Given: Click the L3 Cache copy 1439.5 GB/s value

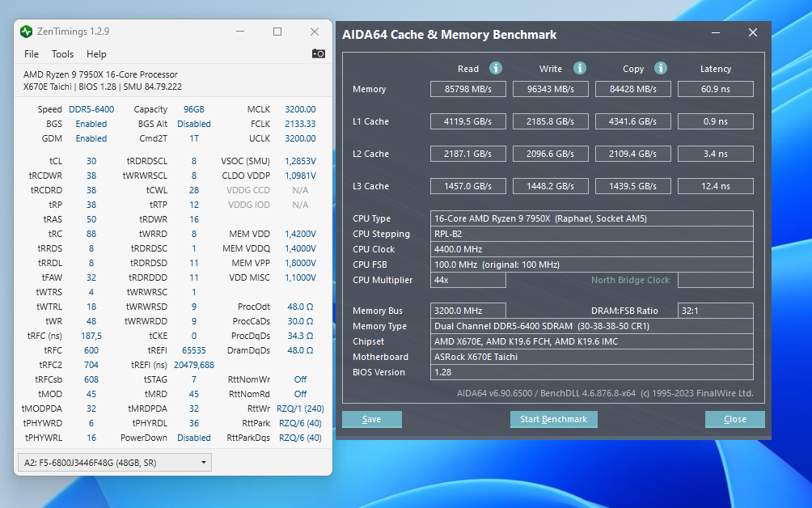Looking at the screenshot, I should [633, 186].
